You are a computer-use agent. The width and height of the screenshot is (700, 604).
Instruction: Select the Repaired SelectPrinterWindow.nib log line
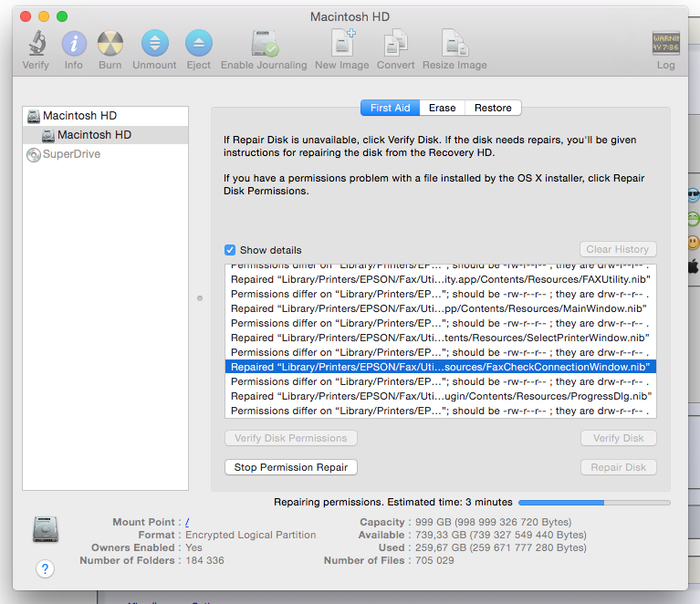tap(441, 338)
